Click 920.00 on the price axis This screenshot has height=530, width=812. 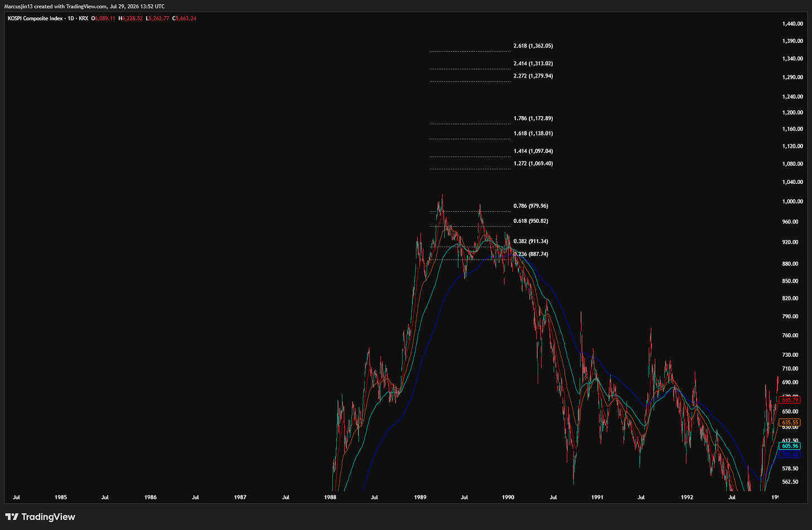tap(790, 242)
